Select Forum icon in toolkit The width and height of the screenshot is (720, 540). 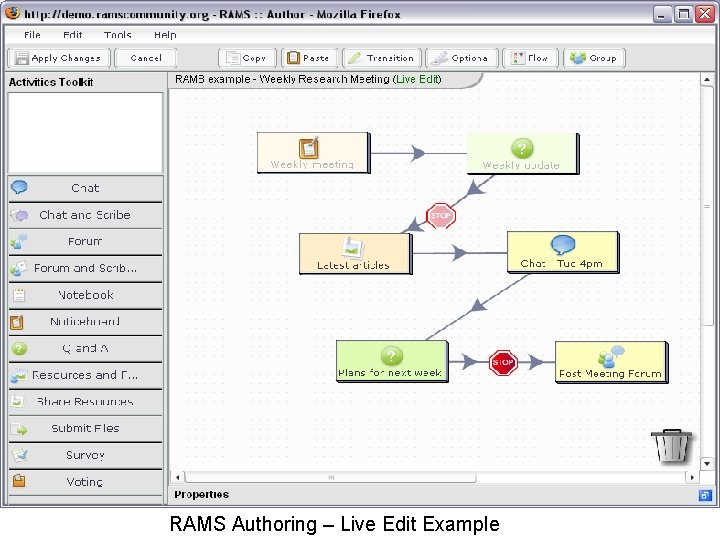coord(19,242)
